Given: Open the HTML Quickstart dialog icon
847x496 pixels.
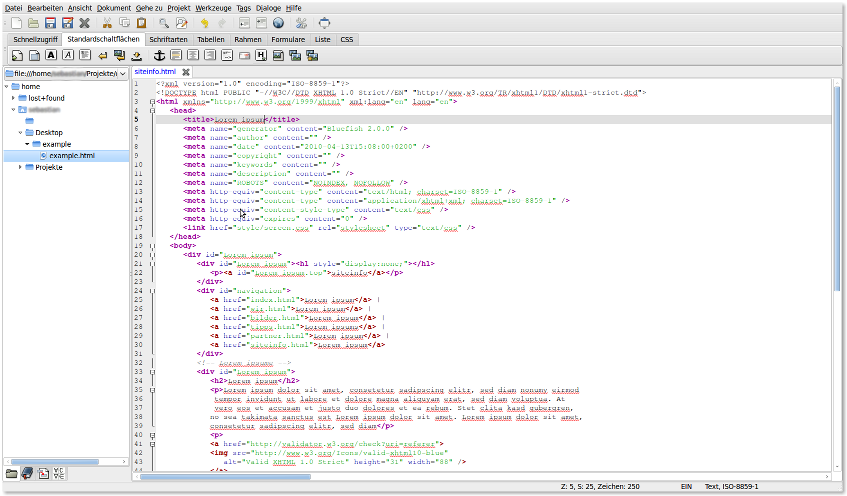Looking at the screenshot, I should (17, 55).
